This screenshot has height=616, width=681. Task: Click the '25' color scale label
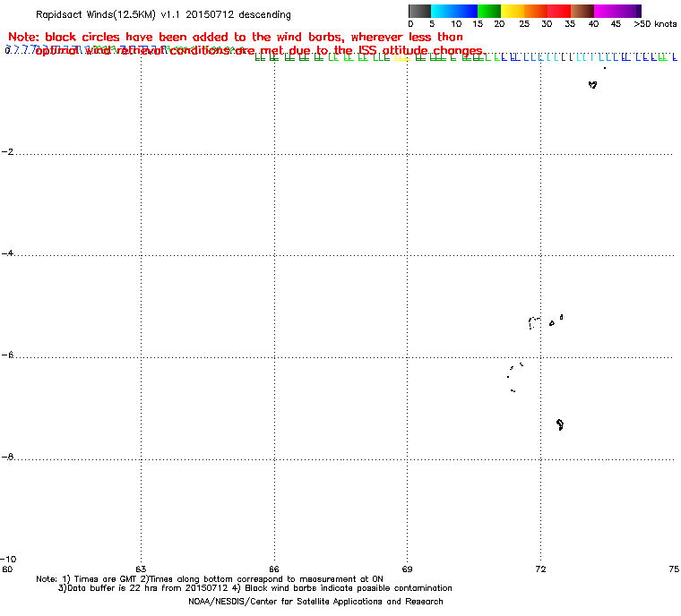point(524,24)
